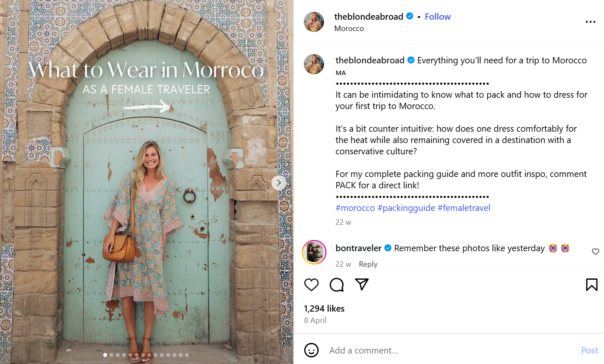
Task: Open the Morocco location link
Action: tap(349, 29)
